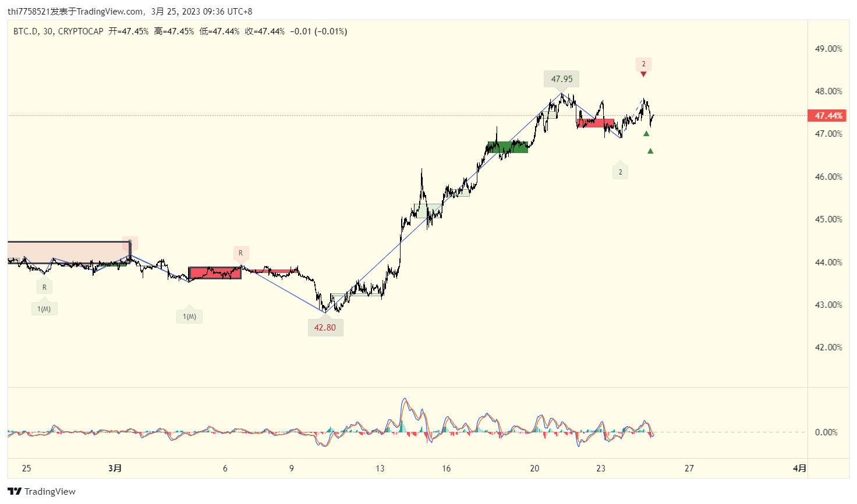
Task: Click the '6' date label on time axis
Action: 225,468
